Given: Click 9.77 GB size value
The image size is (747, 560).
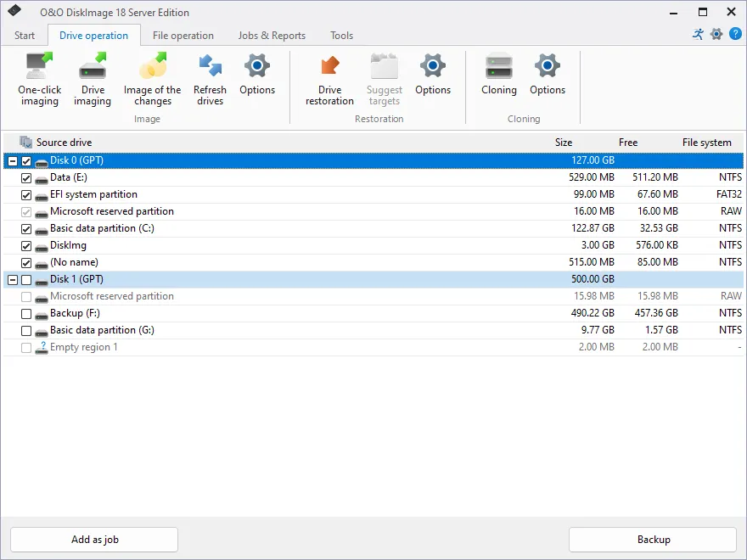Looking at the screenshot, I should (598, 330).
